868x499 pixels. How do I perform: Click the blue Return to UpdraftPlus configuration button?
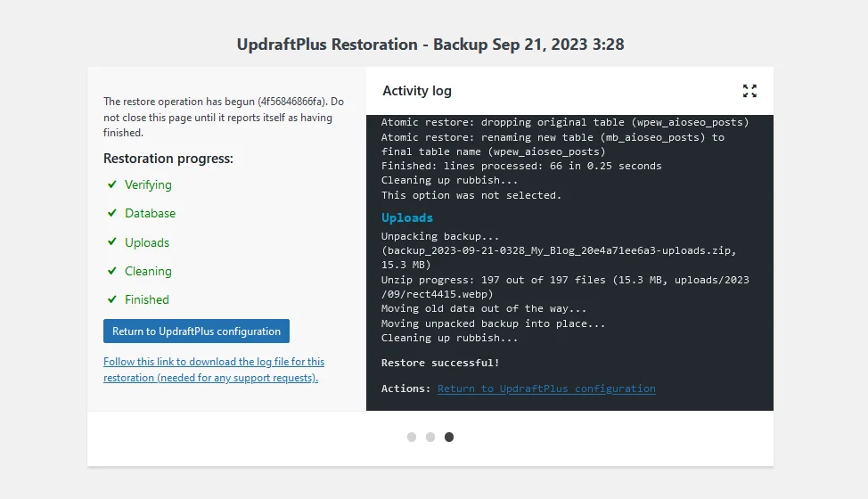[197, 331]
